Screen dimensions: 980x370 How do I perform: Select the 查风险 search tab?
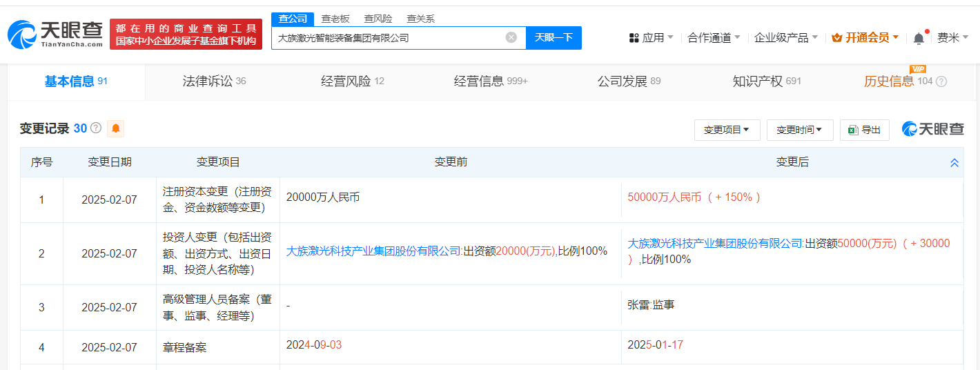(378, 19)
